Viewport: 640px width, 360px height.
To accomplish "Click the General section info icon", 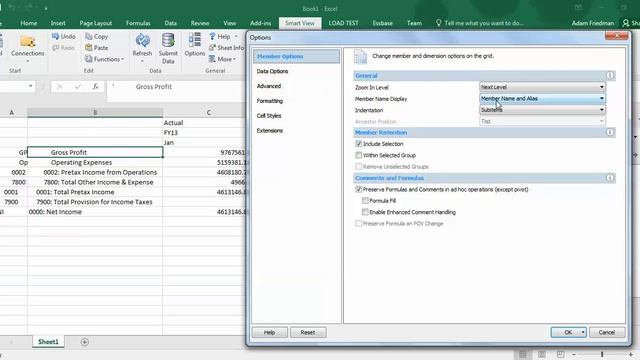I will (610, 76).
